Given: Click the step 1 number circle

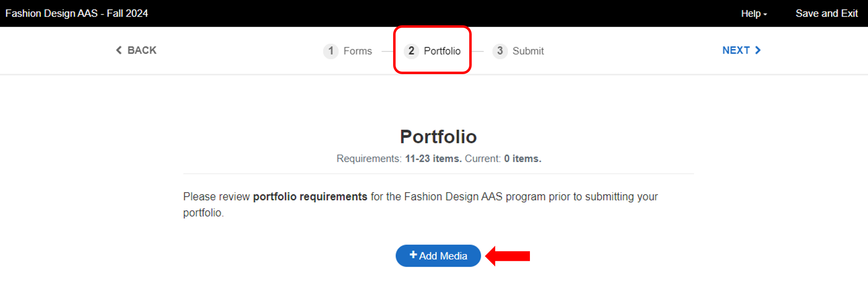Looking at the screenshot, I should [x=330, y=51].
